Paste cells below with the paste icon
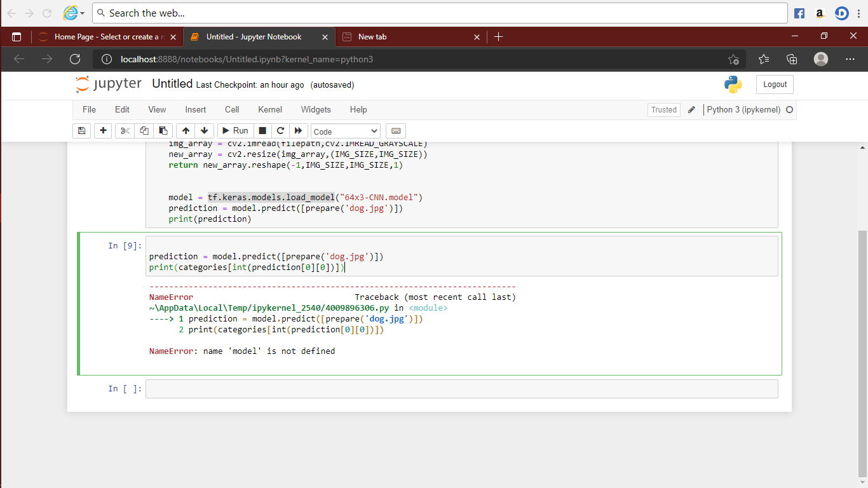Viewport: 868px width, 488px height. (x=162, y=130)
